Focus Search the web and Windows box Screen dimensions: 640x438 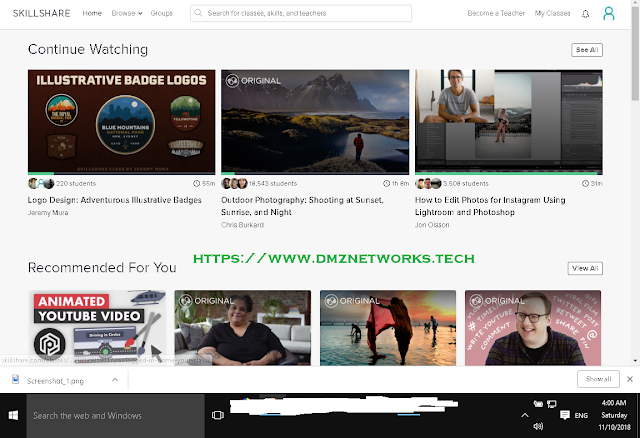pyautogui.click(x=116, y=416)
